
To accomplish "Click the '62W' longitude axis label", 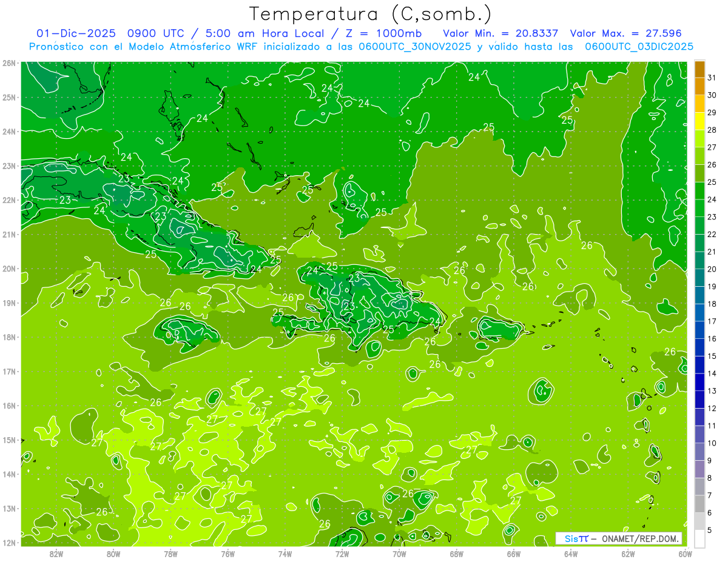I will [x=628, y=554].
